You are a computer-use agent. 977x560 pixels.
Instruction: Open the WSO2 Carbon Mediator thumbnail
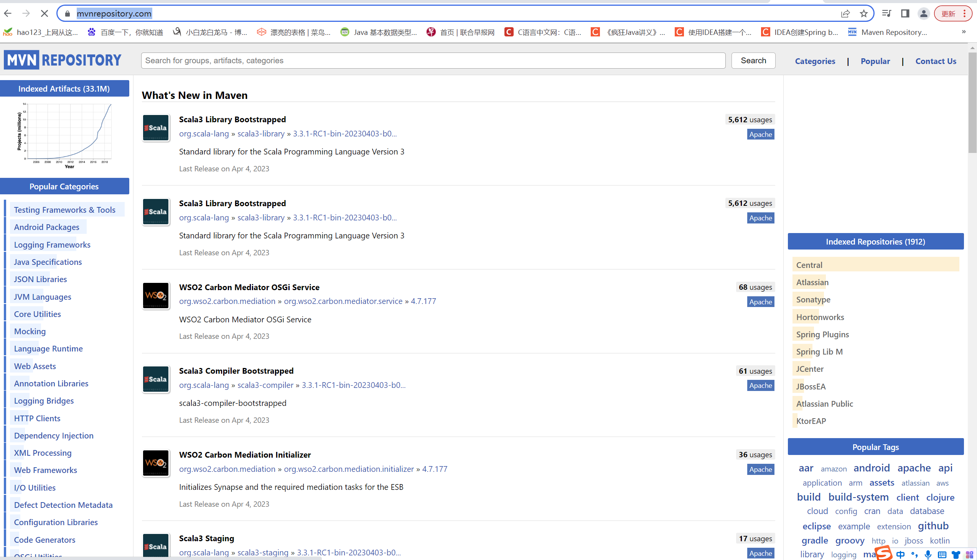156,296
